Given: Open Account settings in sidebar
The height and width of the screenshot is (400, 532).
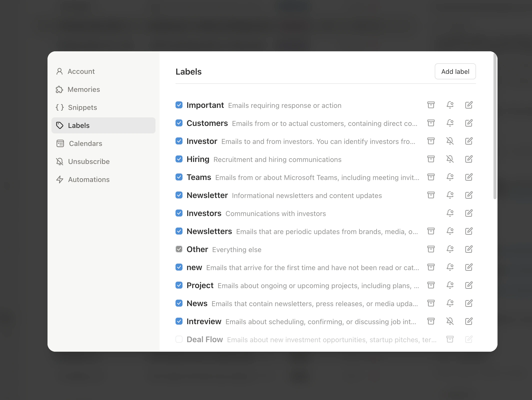Looking at the screenshot, I should 81,71.
